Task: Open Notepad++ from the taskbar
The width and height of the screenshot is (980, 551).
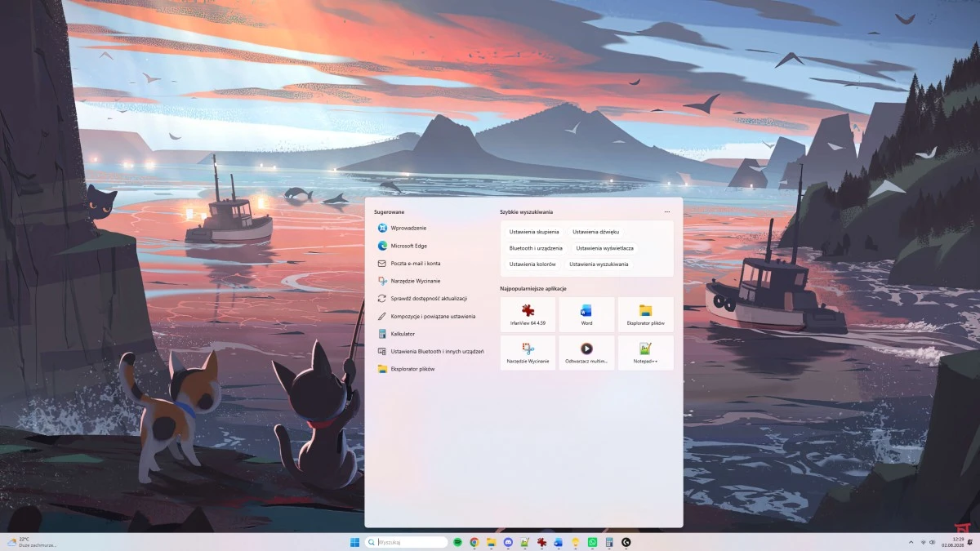Action: 525,542
